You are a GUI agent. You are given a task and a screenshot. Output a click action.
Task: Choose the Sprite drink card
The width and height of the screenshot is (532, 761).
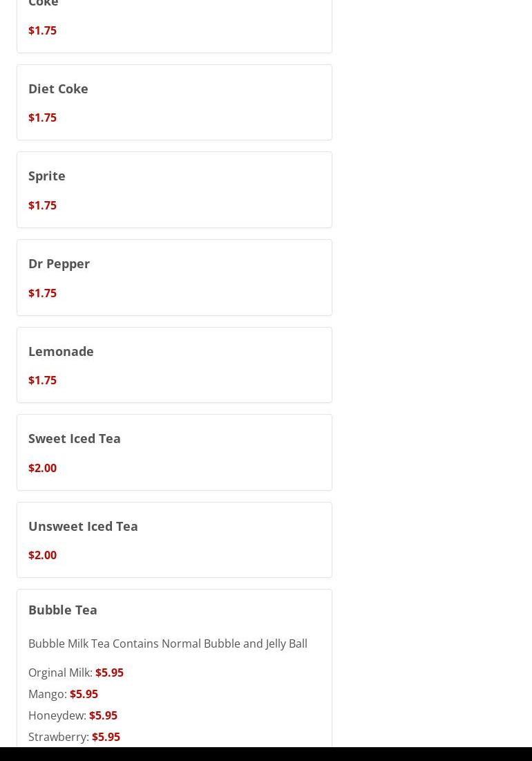(174, 190)
